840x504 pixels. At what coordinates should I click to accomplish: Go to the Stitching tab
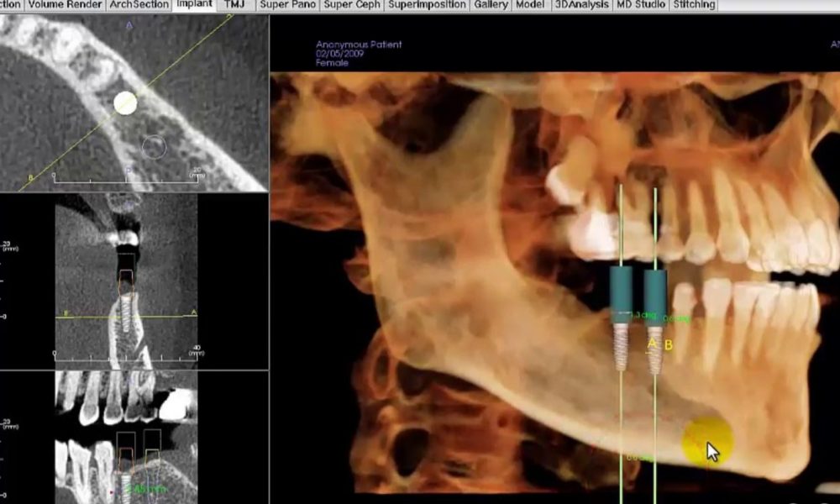[x=694, y=5]
